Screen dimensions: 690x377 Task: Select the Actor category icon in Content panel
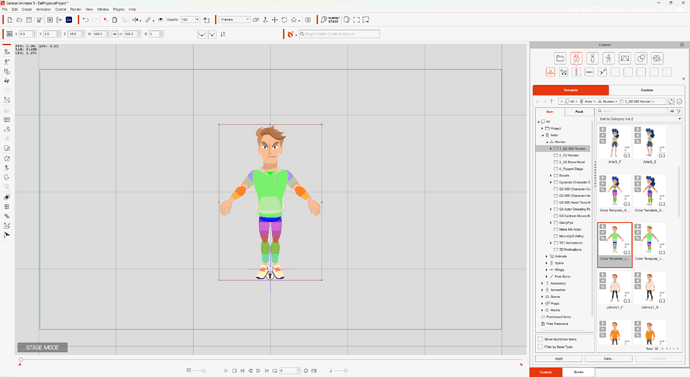click(576, 58)
